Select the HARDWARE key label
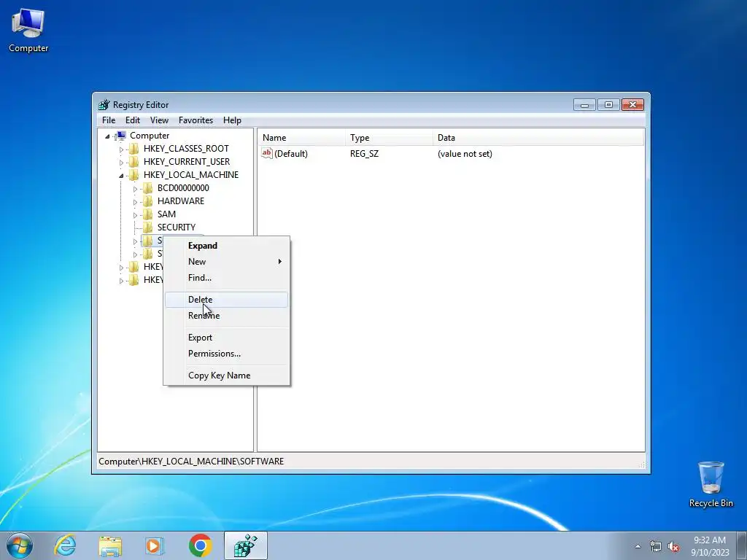Screen dimensions: 747x560 coord(181,201)
